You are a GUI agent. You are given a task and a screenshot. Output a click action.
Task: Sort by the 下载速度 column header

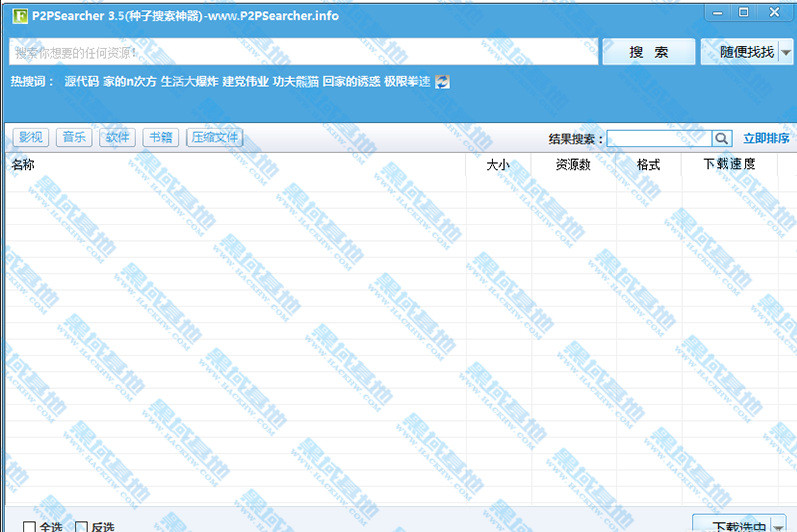(729, 164)
